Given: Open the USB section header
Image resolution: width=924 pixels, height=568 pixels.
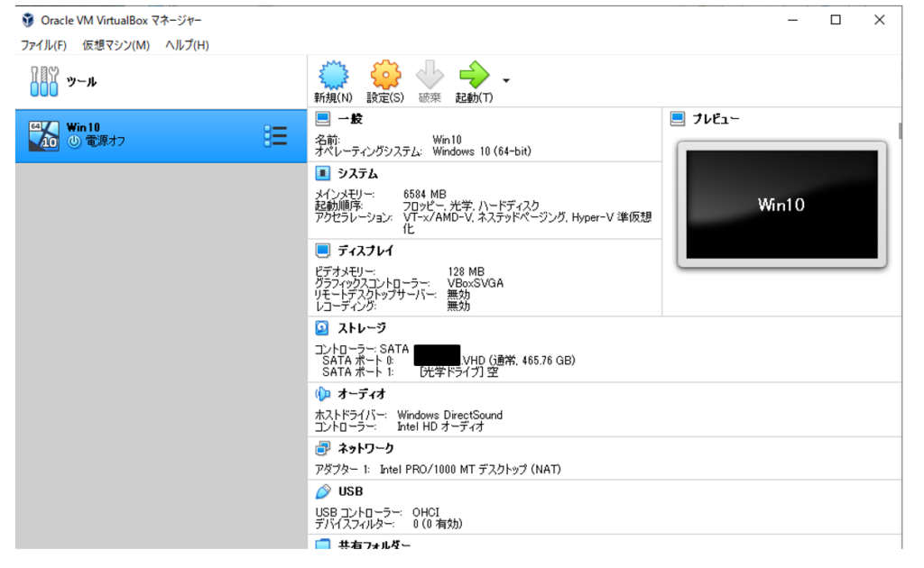Looking at the screenshot, I should pos(351,491).
